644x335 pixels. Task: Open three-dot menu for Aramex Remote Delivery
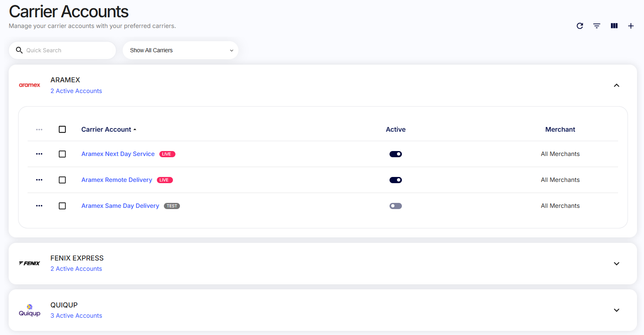(x=39, y=180)
